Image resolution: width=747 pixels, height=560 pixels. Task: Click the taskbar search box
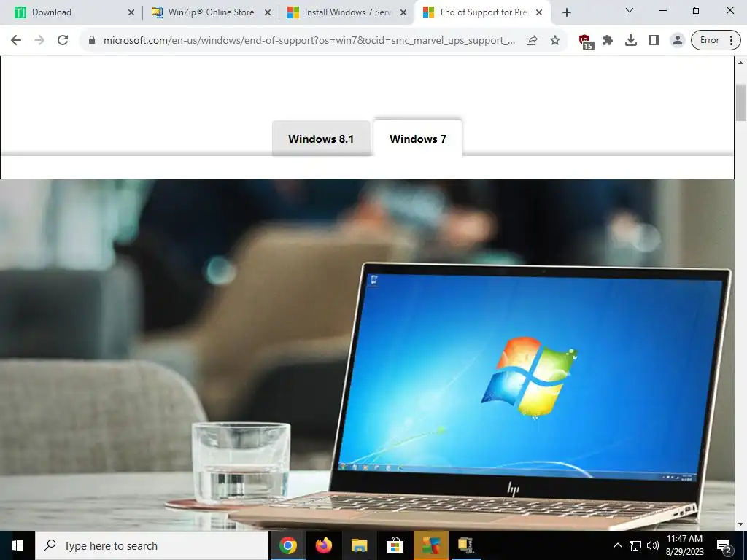point(152,545)
